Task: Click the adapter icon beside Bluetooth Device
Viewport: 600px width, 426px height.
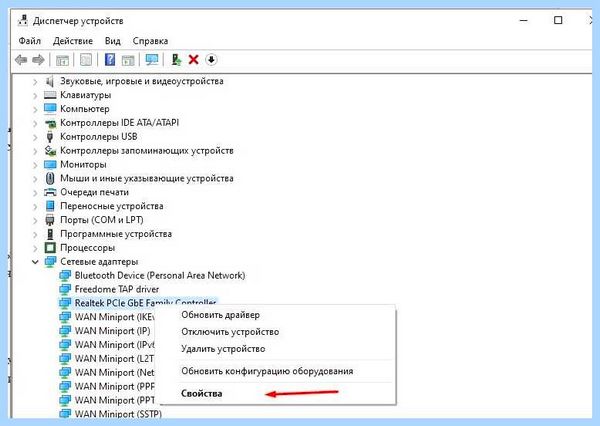Action: (65, 276)
